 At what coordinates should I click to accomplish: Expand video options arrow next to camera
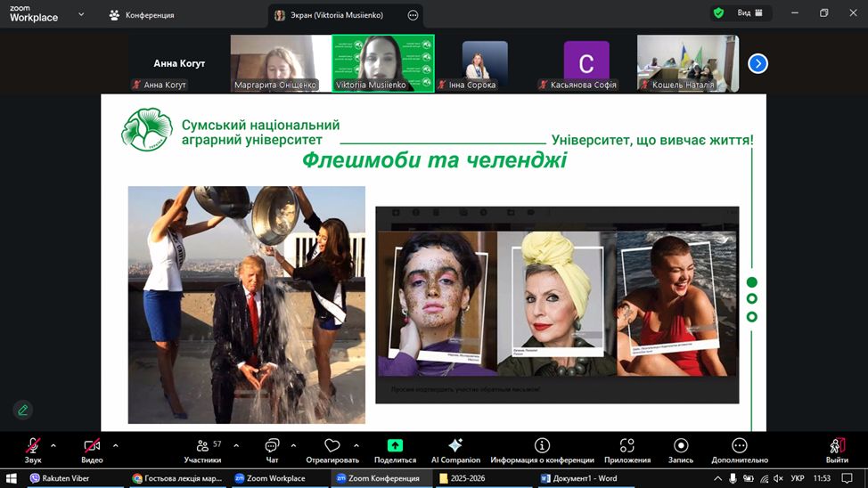coord(115,445)
